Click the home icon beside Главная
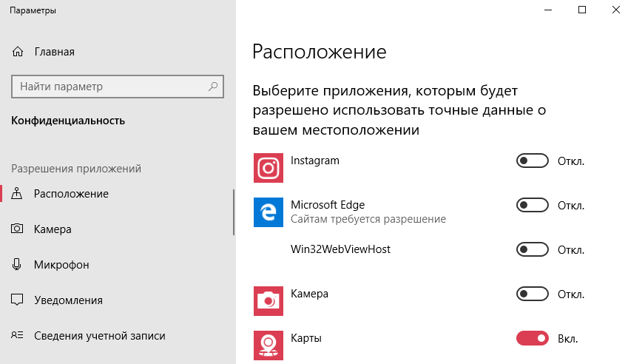This screenshot has width=628, height=364. pyautogui.click(x=18, y=52)
